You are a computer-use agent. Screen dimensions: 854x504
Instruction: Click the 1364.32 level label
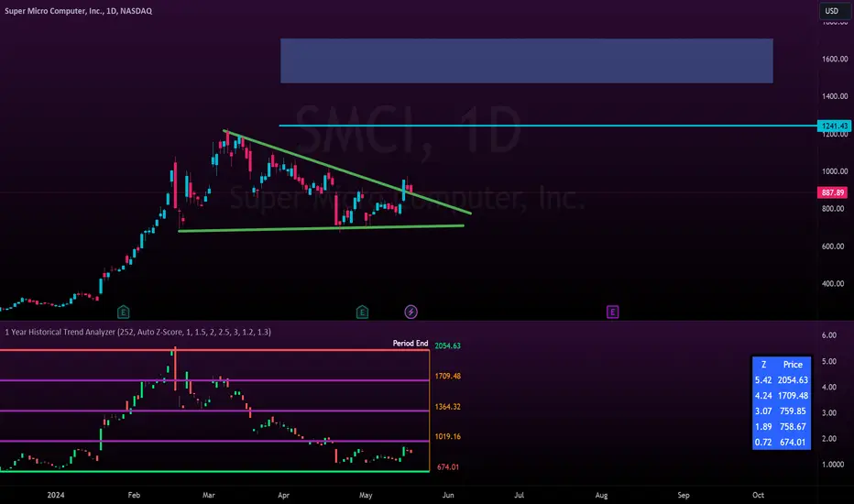point(448,407)
